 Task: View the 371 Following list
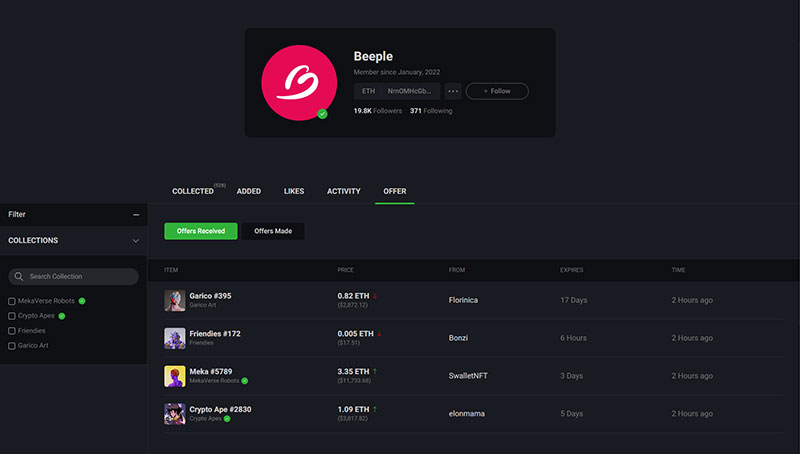pos(431,111)
